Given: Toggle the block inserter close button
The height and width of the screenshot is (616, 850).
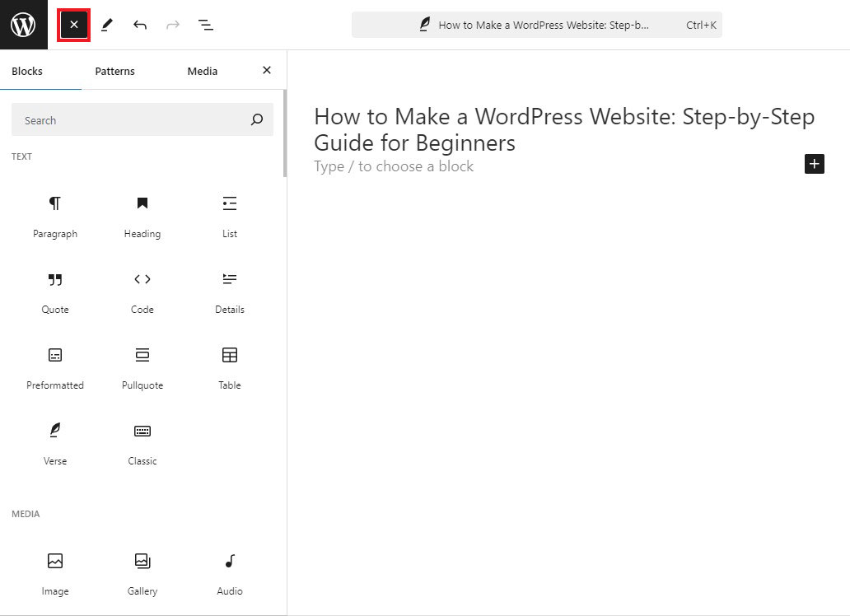Looking at the screenshot, I should tap(74, 25).
